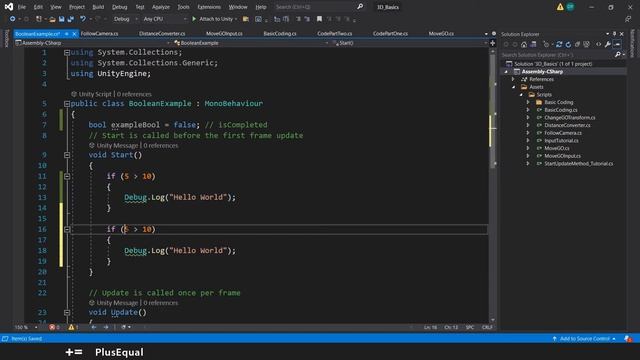640x360 pixels.
Task: Click the Open File folder icon
Action: pyautogui.click(x=52, y=19)
